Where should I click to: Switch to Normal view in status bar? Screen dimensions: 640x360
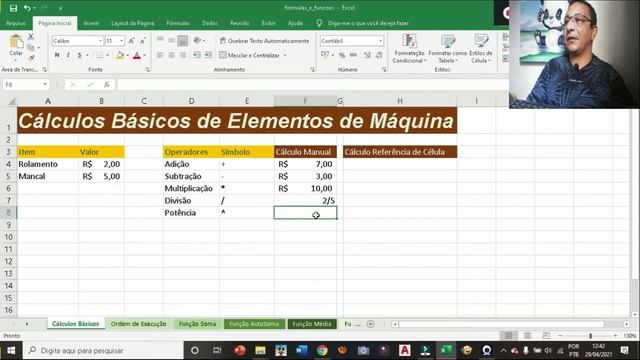click(x=508, y=336)
